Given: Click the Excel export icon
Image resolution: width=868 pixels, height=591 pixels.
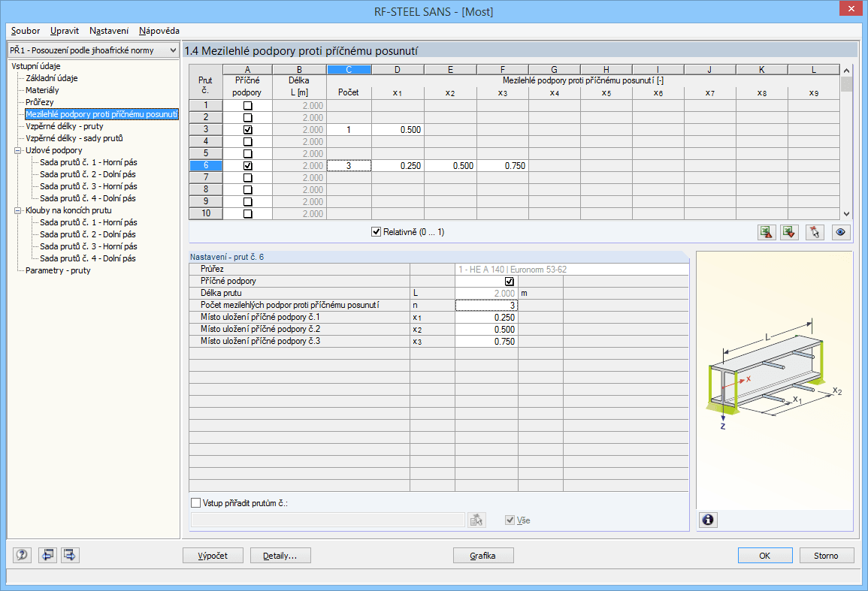Looking at the screenshot, I should [x=766, y=232].
